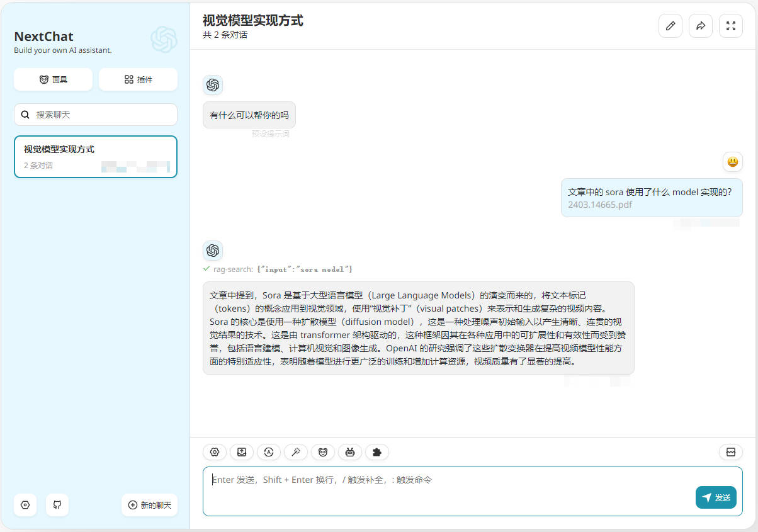The image size is (758, 532).
Task: Click pencil icon to edit chat title
Action: pyautogui.click(x=670, y=26)
